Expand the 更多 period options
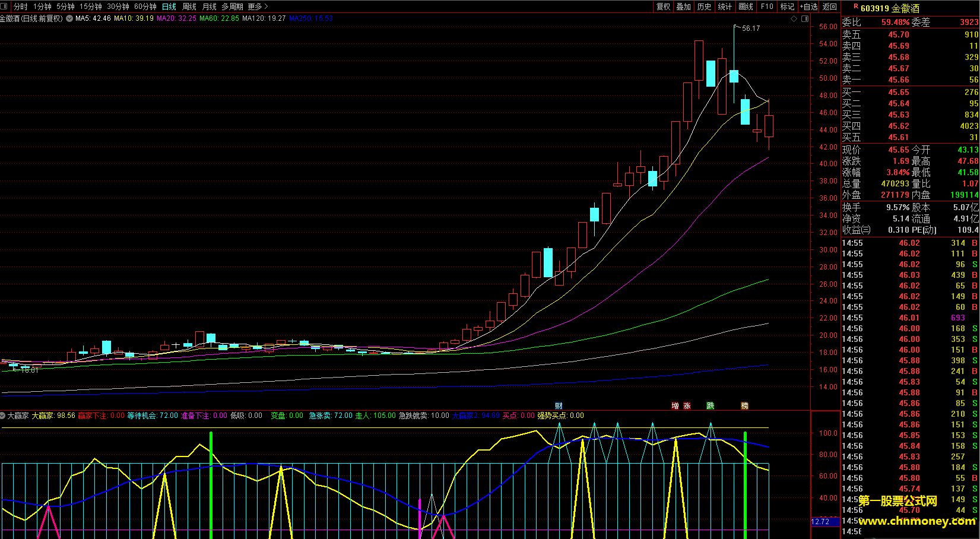The height and width of the screenshot is (539, 980). click(x=258, y=7)
